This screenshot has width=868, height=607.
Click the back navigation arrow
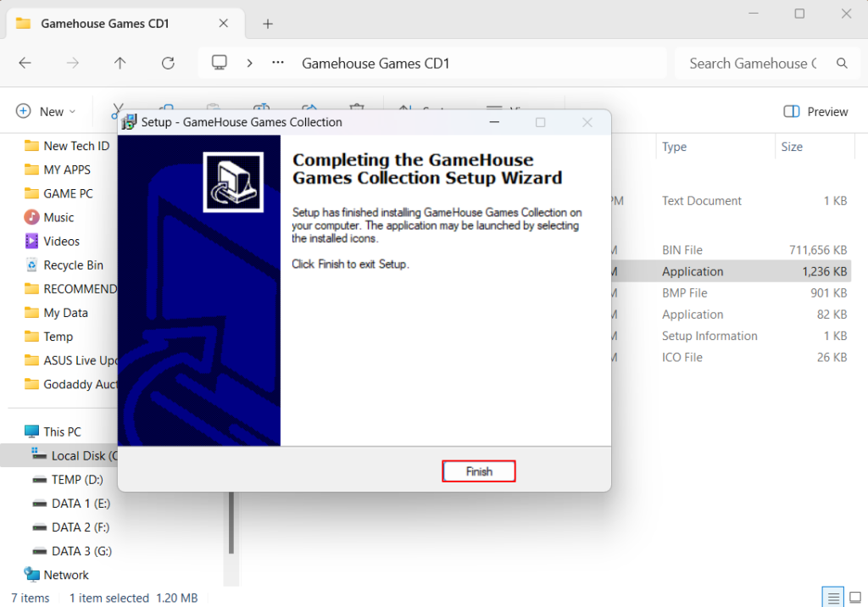pyautogui.click(x=25, y=63)
